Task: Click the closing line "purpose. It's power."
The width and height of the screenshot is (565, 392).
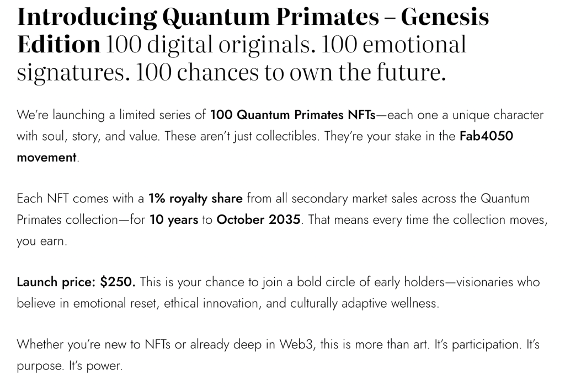Action: pyautogui.click(x=69, y=366)
